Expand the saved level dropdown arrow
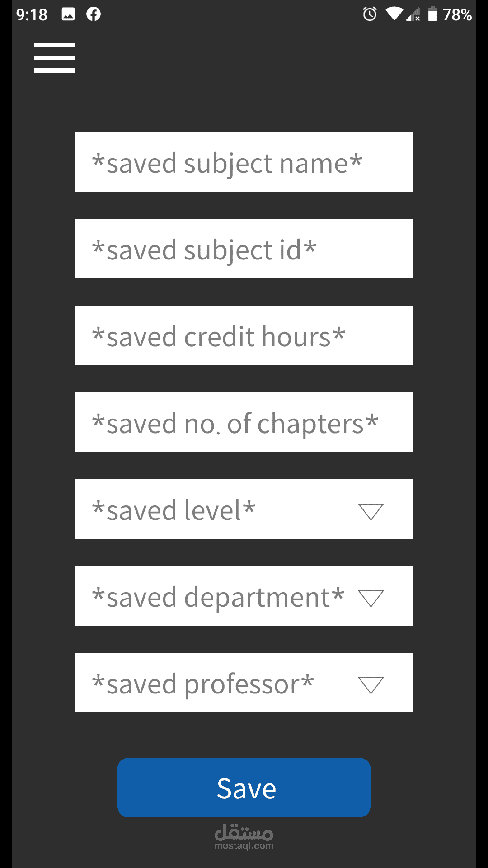The height and width of the screenshot is (868, 488). point(371,511)
